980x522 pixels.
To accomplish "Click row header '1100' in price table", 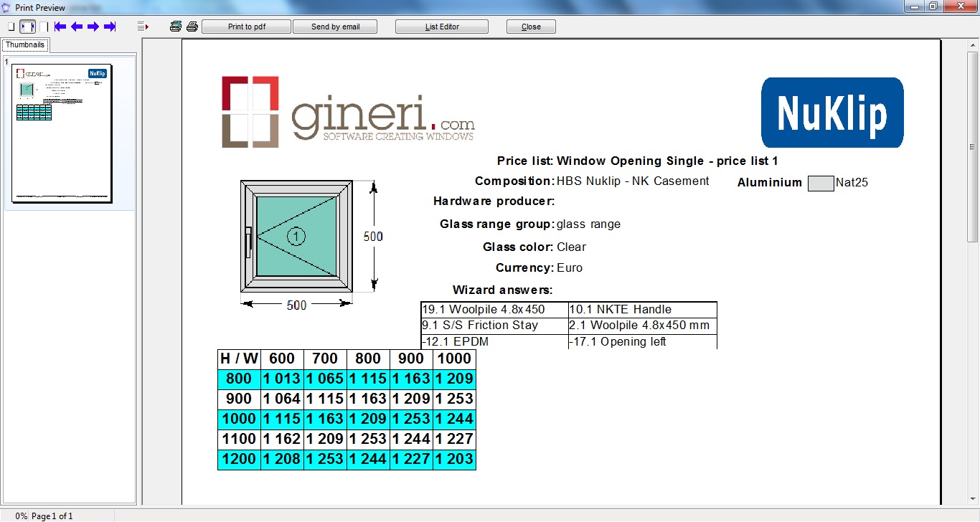I will pyautogui.click(x=239, y=439).
